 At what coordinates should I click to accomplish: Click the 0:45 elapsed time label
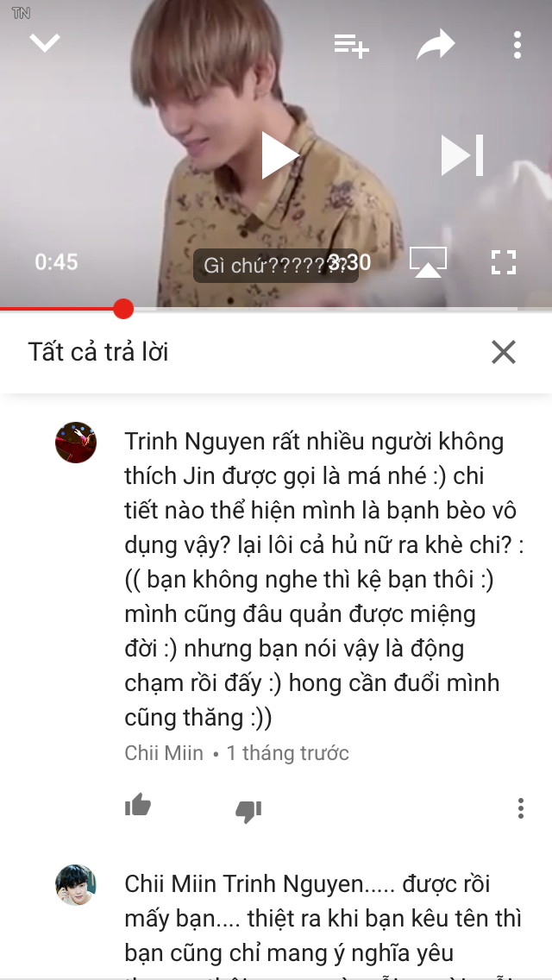coord(56,262)
